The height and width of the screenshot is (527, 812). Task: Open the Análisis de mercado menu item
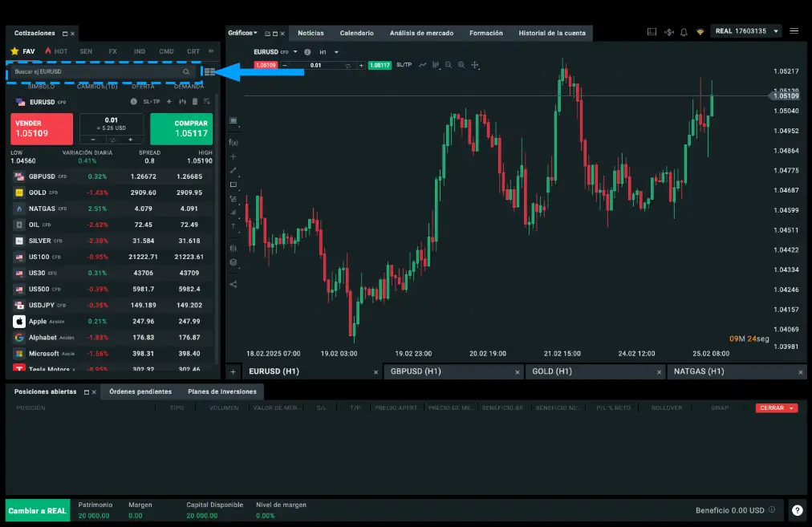click(x=421, y=34)
